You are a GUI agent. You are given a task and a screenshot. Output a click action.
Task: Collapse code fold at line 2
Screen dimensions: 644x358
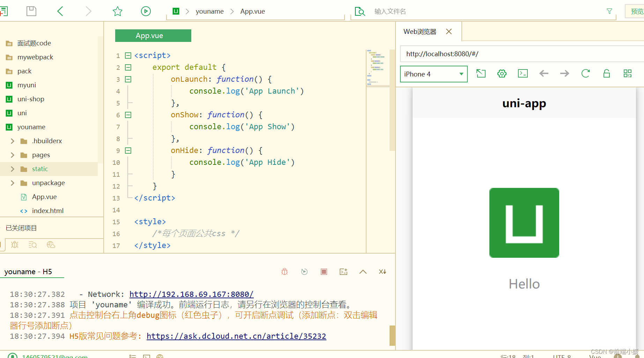pos(128,67)
